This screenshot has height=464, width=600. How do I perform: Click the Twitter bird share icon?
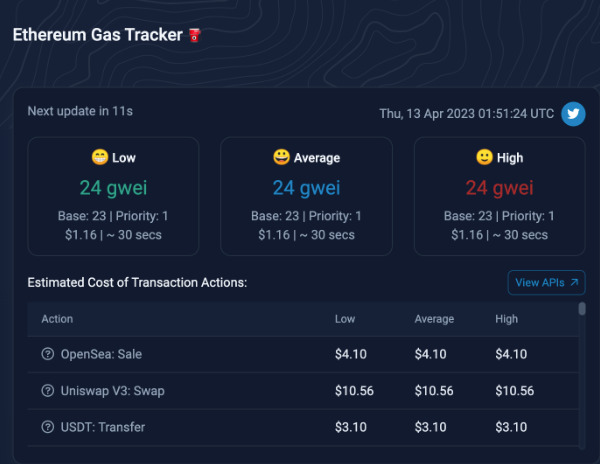click(x=573, y=114)
